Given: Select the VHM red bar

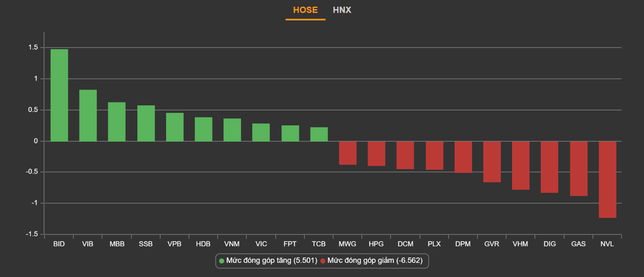Looking at the screenshot, I should tap(520, 165).
